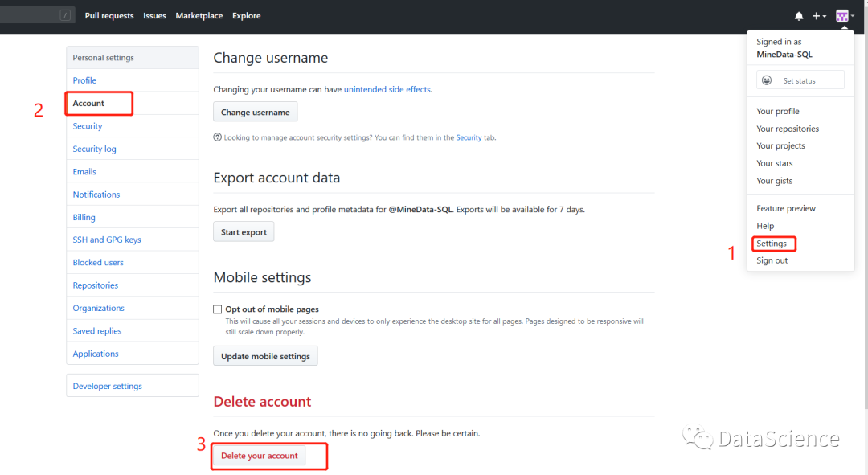Follow the unintended side effects link

coord(387,89)
